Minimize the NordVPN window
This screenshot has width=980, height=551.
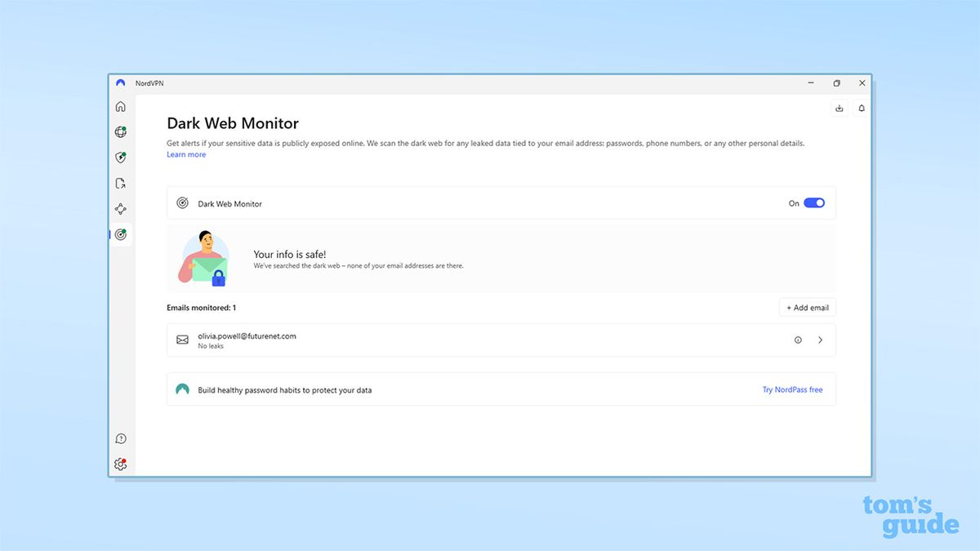[x=811, y=83]
